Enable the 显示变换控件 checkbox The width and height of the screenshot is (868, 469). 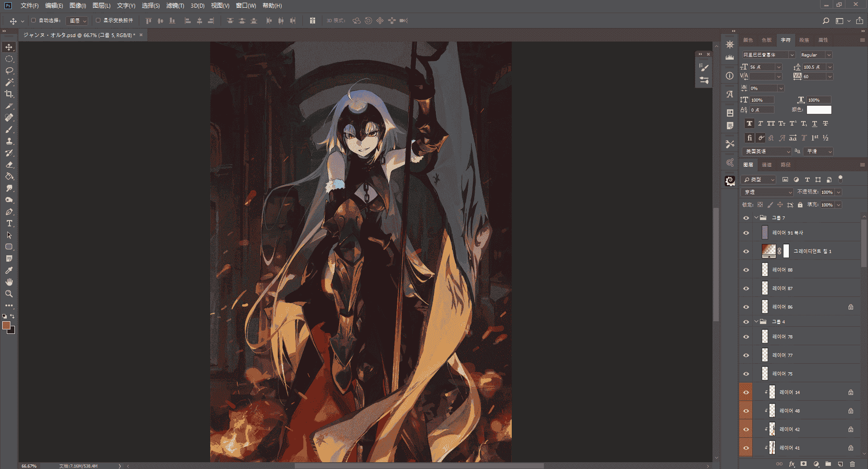click(98, 20)
